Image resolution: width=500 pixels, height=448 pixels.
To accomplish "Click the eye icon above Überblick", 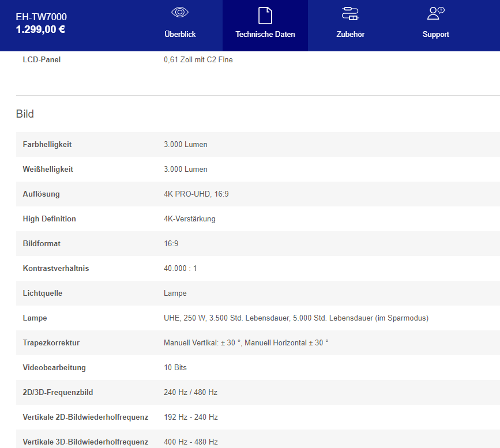I will 180,13.
